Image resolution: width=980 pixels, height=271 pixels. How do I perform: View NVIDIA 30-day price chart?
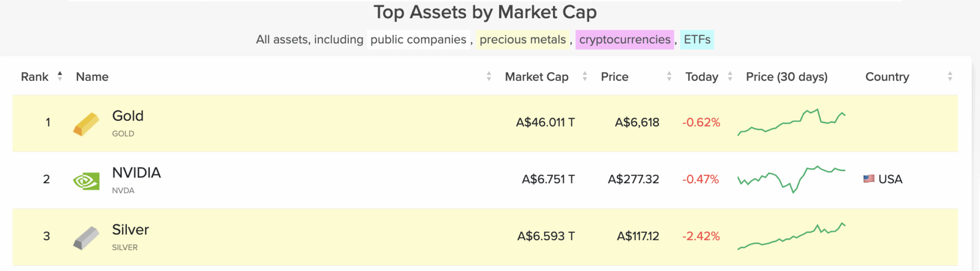(791, 180)
